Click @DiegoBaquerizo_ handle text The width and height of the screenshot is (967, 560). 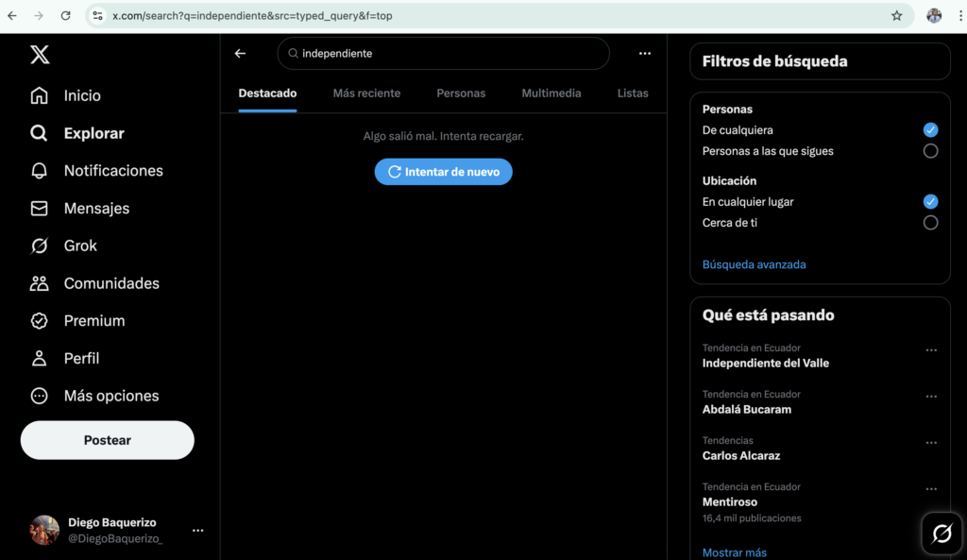point(115,538)
